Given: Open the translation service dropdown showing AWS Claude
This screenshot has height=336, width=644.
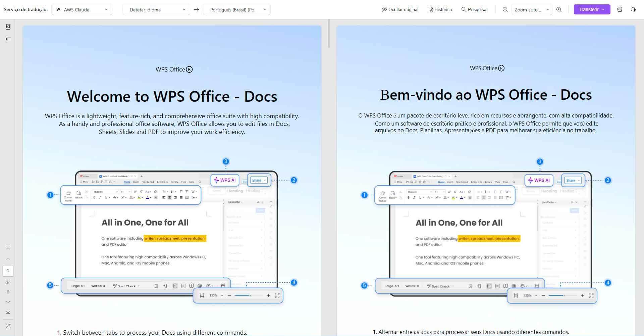Looking at the screenshot, I should [82, 9].
